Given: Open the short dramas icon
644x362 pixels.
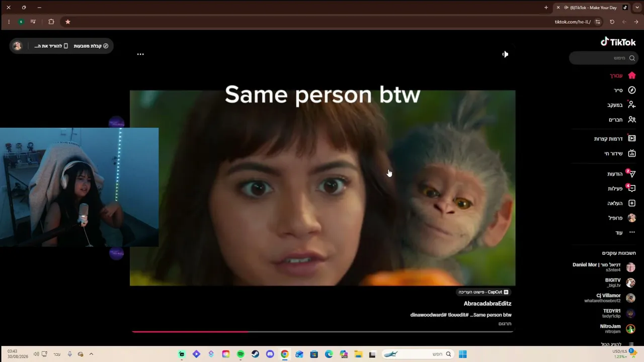Looking at the screenshot, I should point(632,138).
